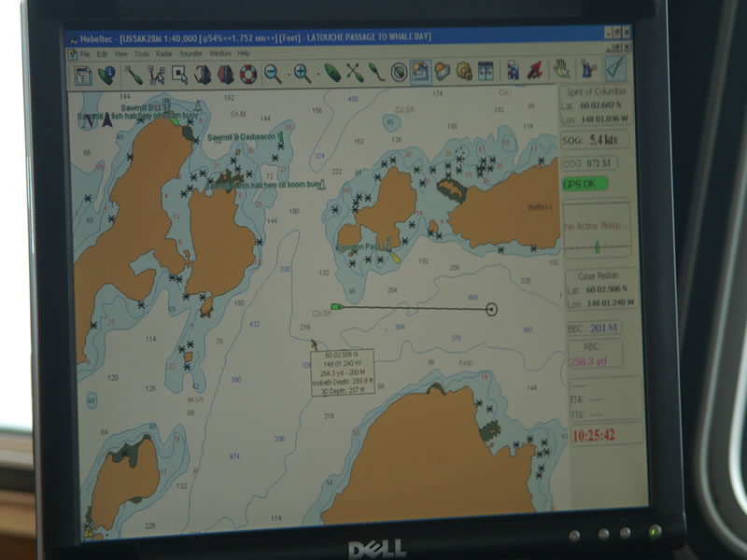The image size is (747, 560).
Task: Click the green boat toolbar icon
Action: coord(332,73)
